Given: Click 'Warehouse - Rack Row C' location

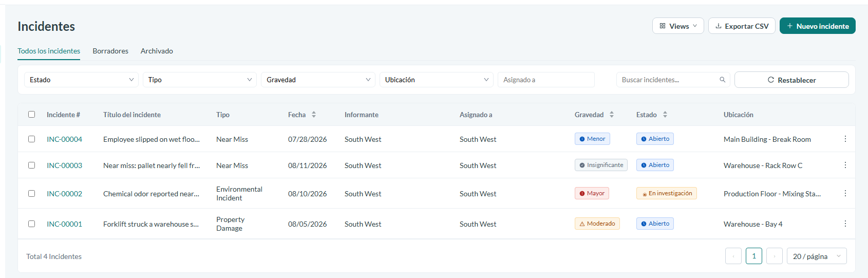Looking at the screenshot, I should pos(763,165).
